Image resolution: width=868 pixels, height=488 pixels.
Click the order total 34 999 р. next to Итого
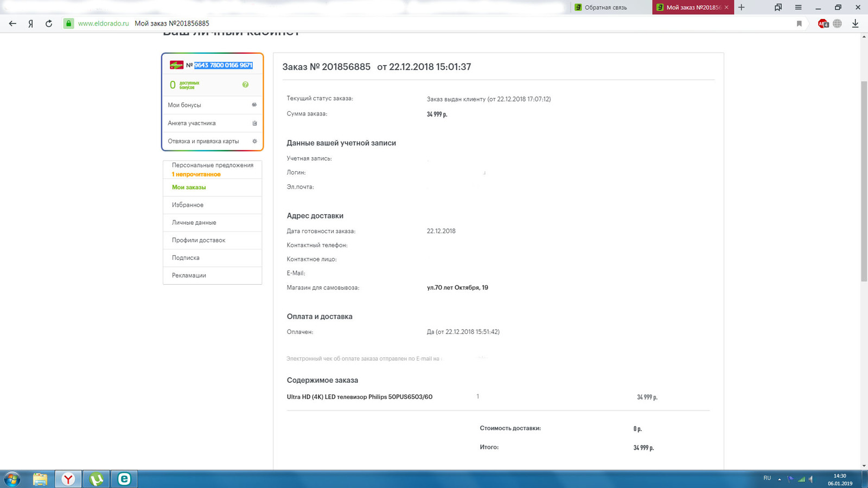tap(643, 448)
